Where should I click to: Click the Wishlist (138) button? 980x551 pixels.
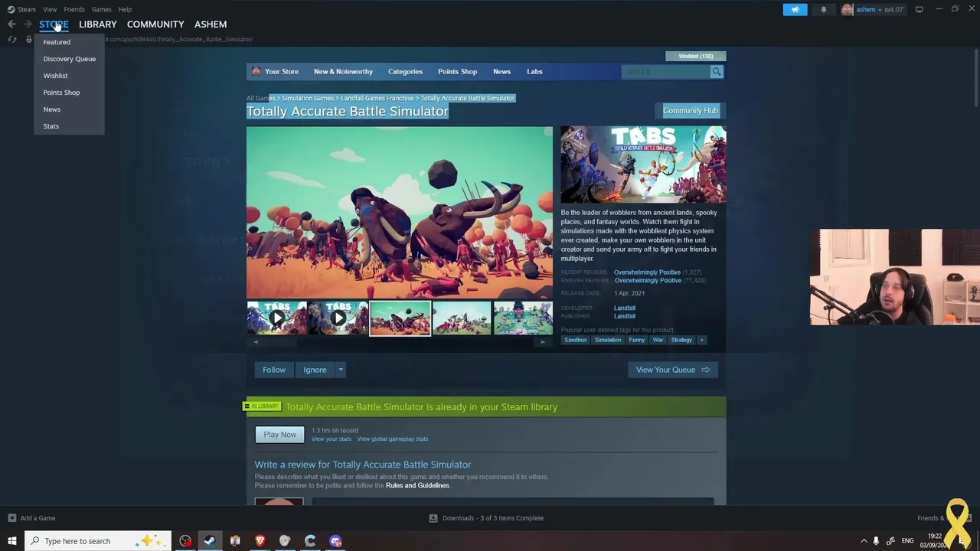click(696, 56)
